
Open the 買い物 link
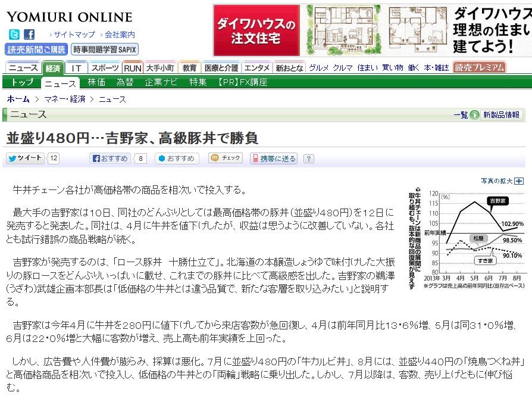pos(393,68)
